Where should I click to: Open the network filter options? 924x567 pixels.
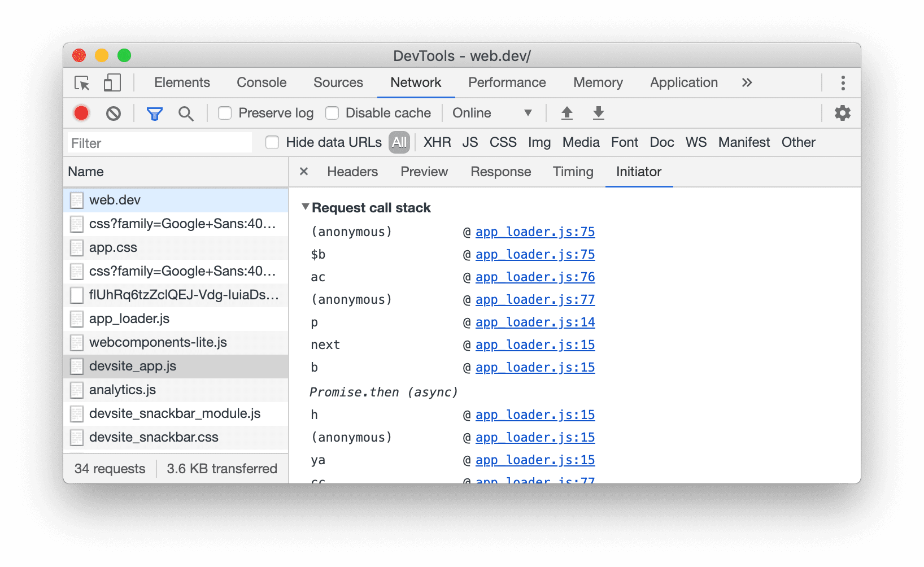154,113
